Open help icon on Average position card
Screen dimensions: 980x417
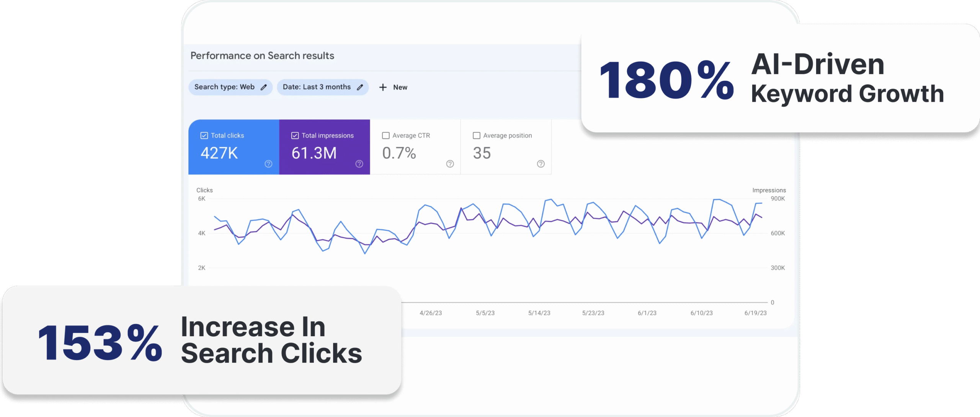coord(541,164)
